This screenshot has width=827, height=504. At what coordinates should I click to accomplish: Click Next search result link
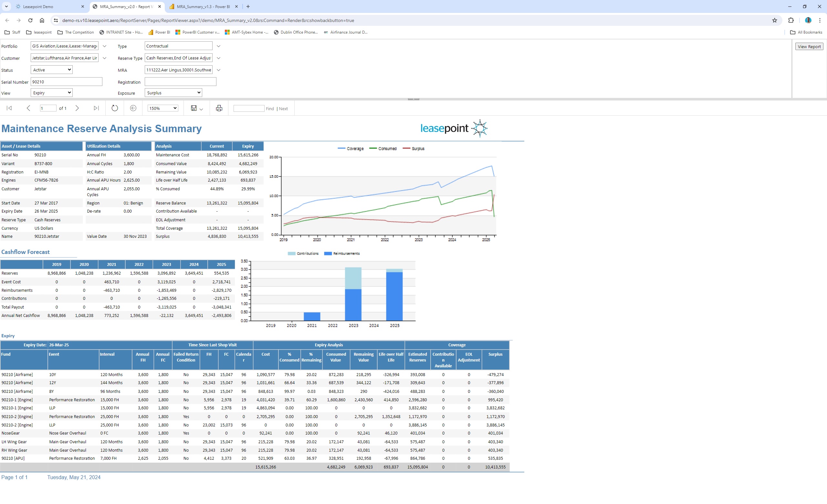pos(283,108)
